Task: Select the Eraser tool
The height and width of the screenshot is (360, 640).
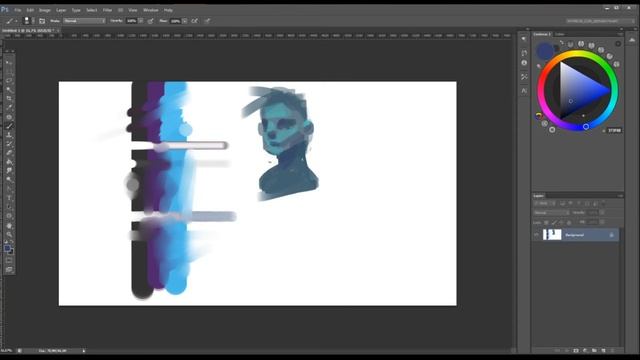Action: [9, 153]
